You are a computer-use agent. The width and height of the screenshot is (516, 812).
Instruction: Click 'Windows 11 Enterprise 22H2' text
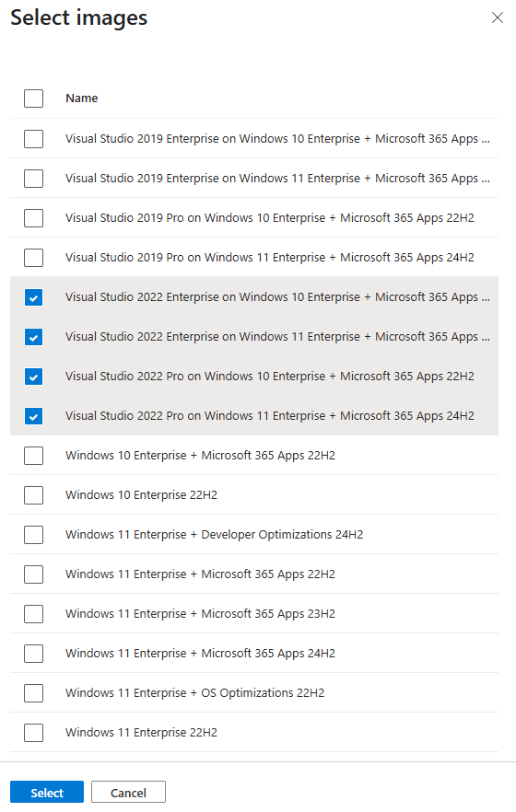tap(141, 733)
